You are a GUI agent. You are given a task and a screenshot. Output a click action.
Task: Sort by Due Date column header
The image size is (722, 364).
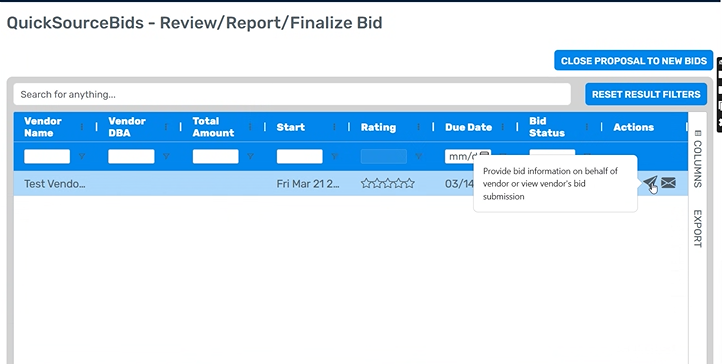pos(468,127)
